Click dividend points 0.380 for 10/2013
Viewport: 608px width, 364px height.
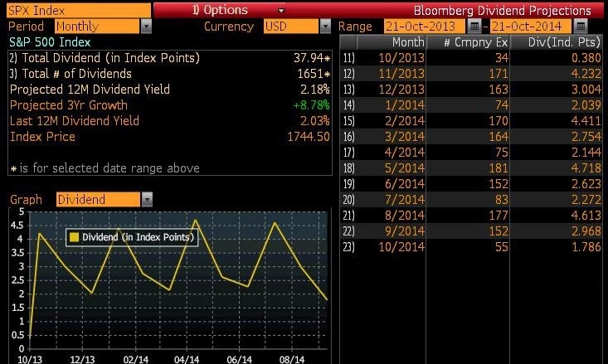(x=586, y=58)
